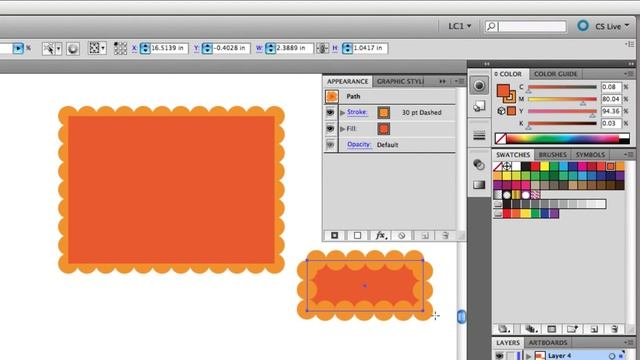Open the Gradient panel dock icon

(479, 185)
